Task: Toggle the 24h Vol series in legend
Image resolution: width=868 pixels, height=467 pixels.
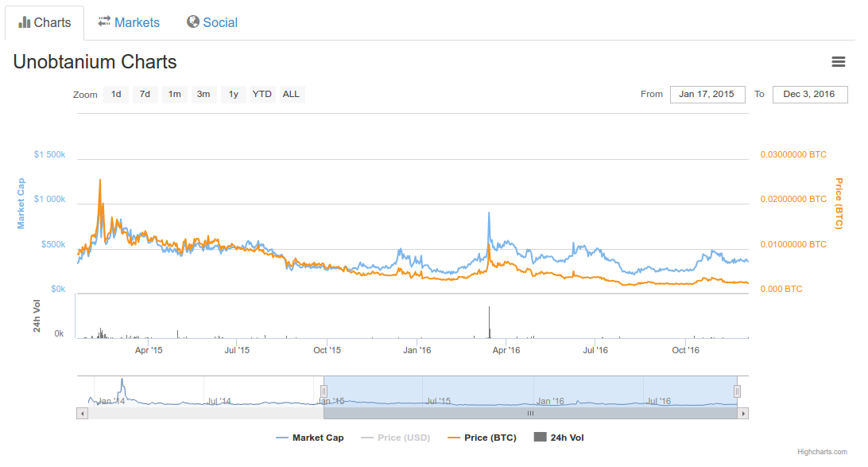Action: (x=559, y=438)
